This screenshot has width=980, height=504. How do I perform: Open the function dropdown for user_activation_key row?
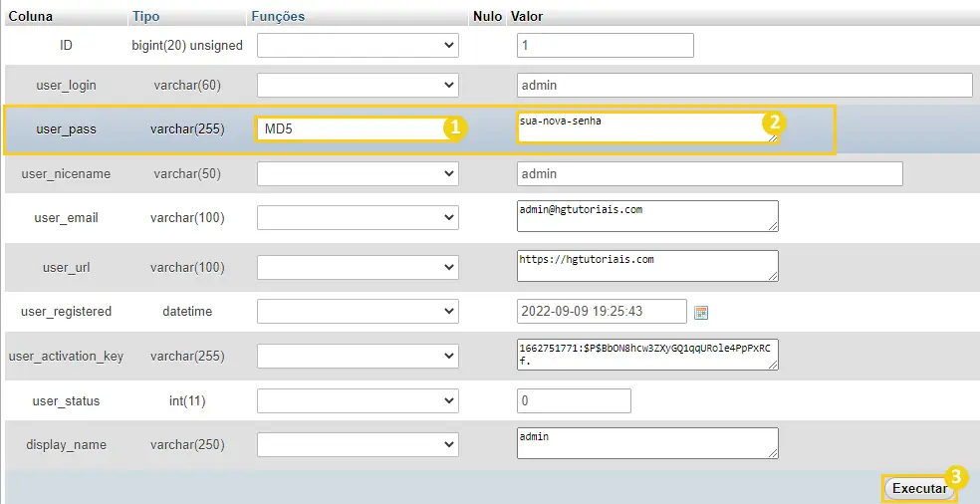click(358, 356)
